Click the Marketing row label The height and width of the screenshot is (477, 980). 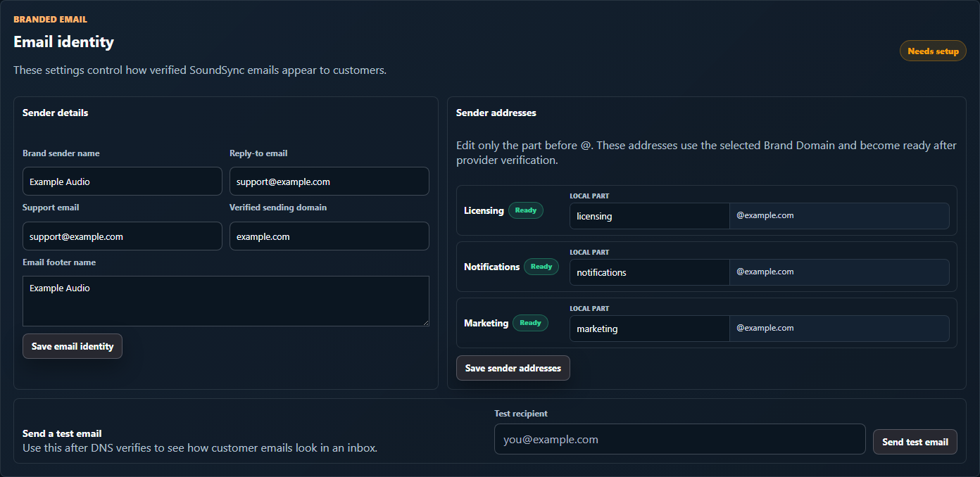point(486,323)
